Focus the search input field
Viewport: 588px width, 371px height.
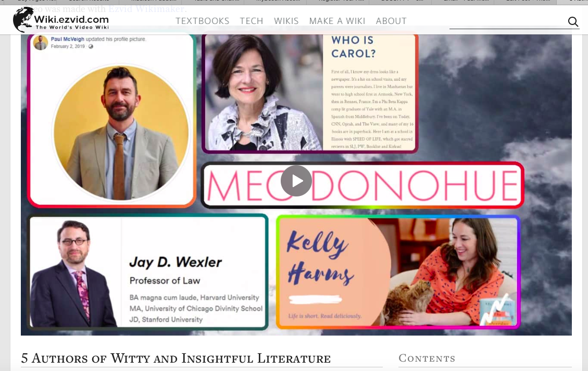508,22
